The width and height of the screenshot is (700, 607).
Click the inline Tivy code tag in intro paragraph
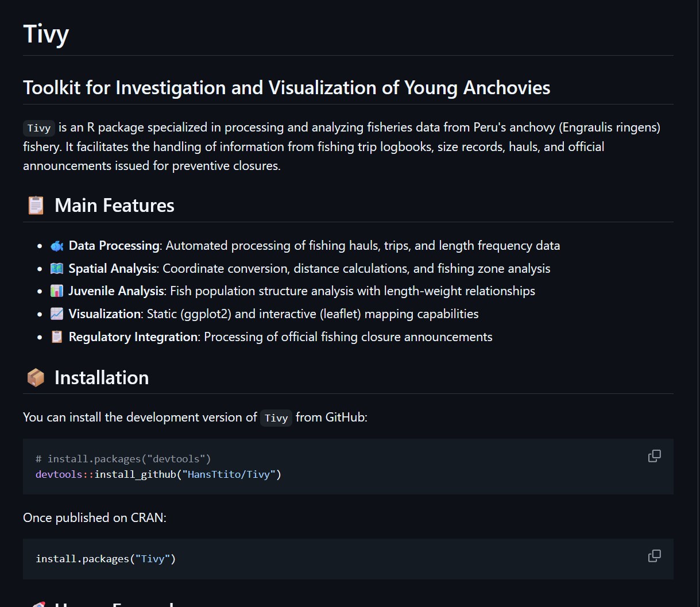(x=39, y=128)
